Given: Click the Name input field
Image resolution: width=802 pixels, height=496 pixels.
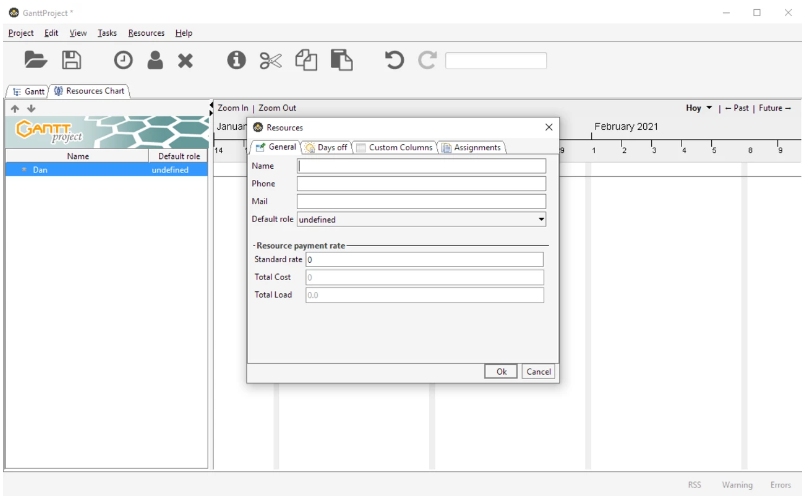Looking at the screenshot, I should point(421,166).
